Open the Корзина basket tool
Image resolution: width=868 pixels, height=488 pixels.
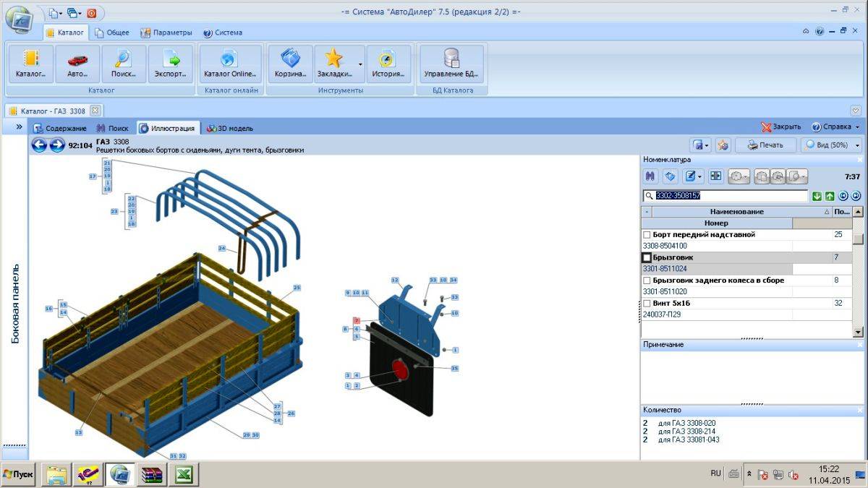[x=290, y=64]
